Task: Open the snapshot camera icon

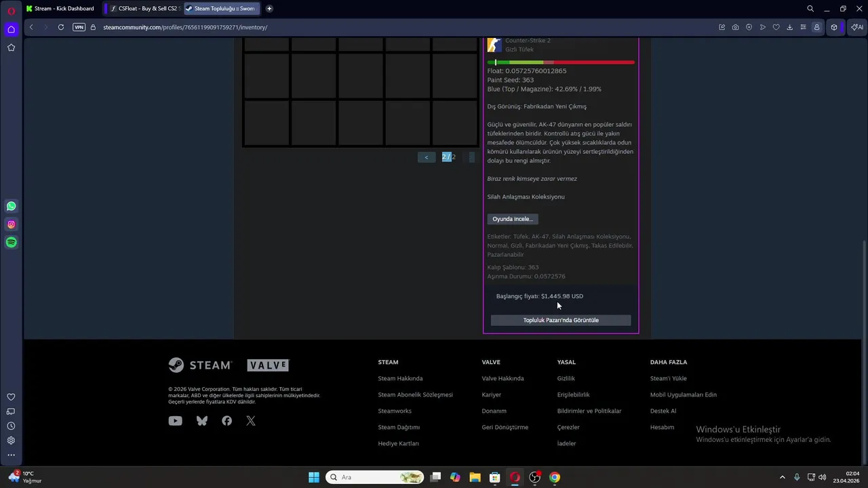Action: point(735,27)
